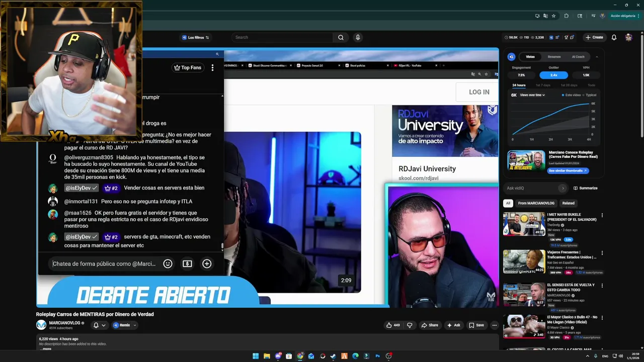Click Share under the video
Screen dimensions: 644x362
point(430,325)
